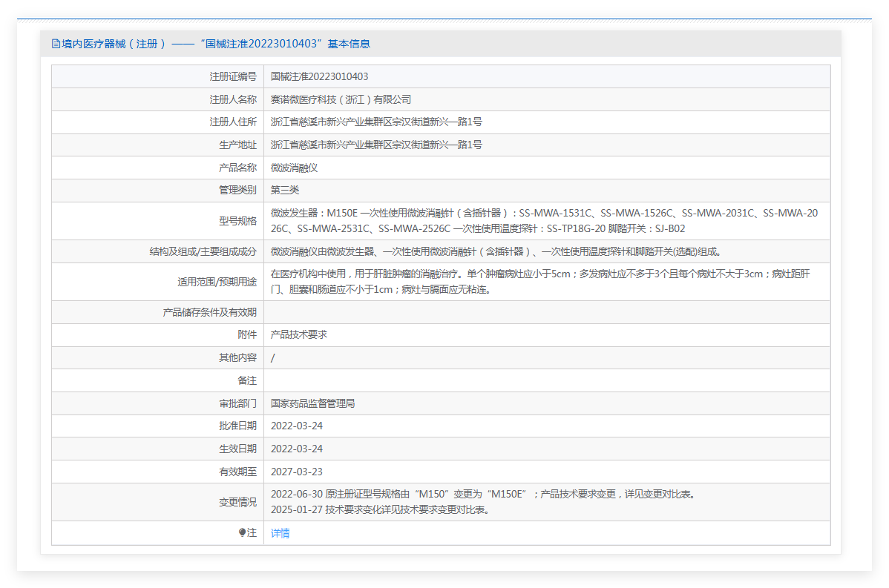Click the 有效期至 value 2027-03-23
The height and width of the screenshot is (588, 889).
pyautogui.click(x=296, y=472)
